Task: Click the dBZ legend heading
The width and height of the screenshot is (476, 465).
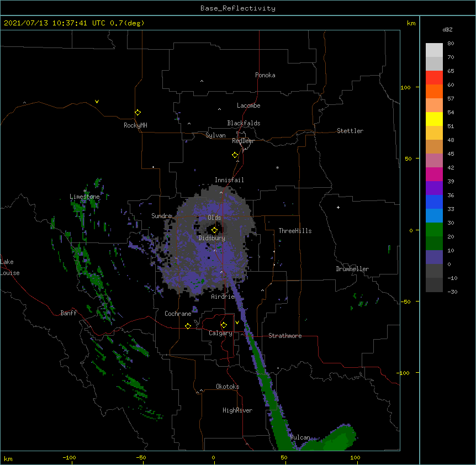Action: [447, 29]
